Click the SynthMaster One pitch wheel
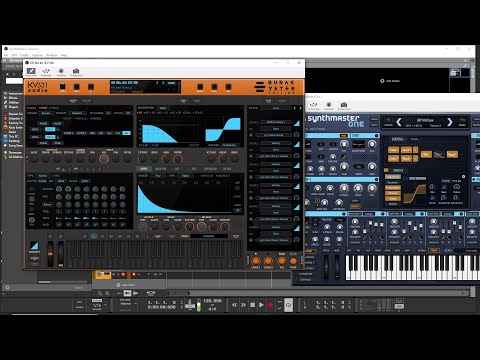 pyautogui.click(x=326, y=267)
